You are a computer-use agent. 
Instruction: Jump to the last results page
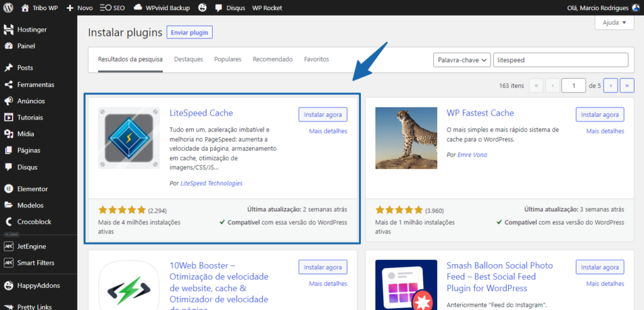tap(627, 86)
